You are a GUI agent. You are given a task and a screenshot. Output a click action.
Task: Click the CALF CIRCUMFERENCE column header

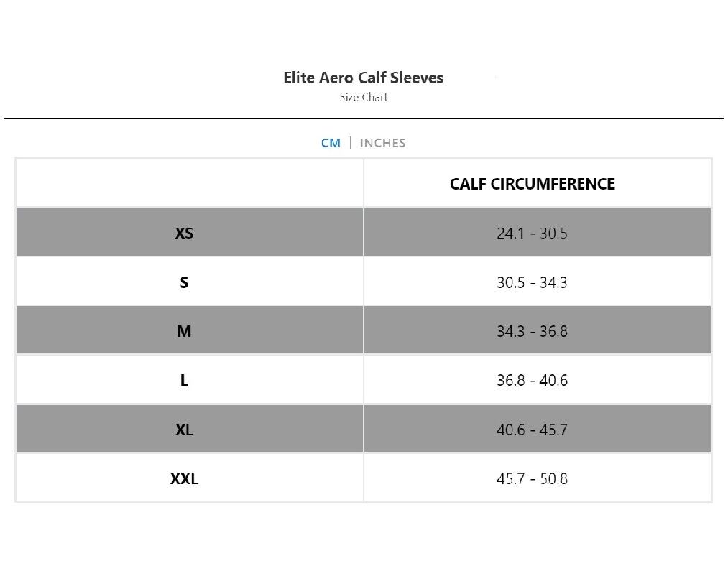pyautogui.click(x=533, y=184)
